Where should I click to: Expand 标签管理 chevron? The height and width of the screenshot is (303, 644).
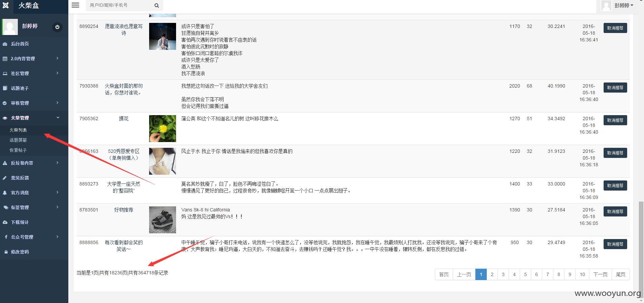(58, 207)
